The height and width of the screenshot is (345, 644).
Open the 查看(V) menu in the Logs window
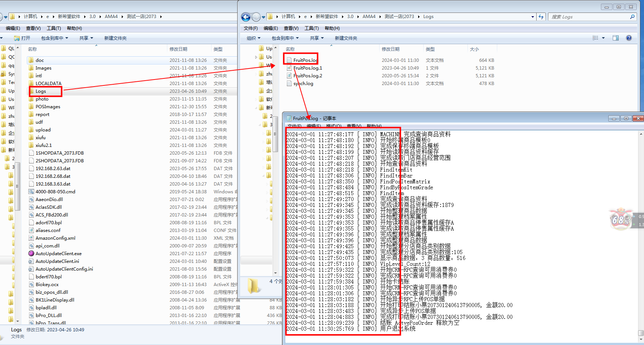coord(291,28)
